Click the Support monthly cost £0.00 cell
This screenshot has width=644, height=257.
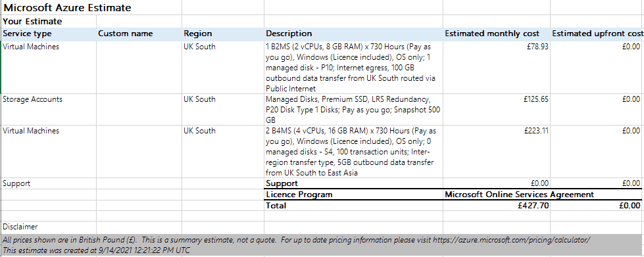click(497, 183)
